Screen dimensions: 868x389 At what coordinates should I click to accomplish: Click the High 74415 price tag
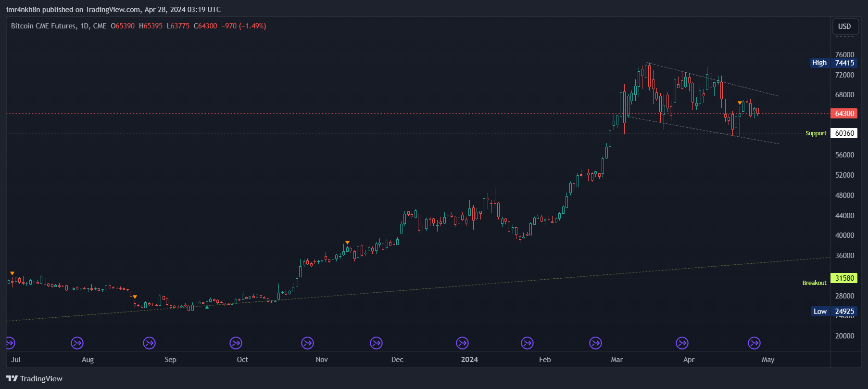point(834,63)
